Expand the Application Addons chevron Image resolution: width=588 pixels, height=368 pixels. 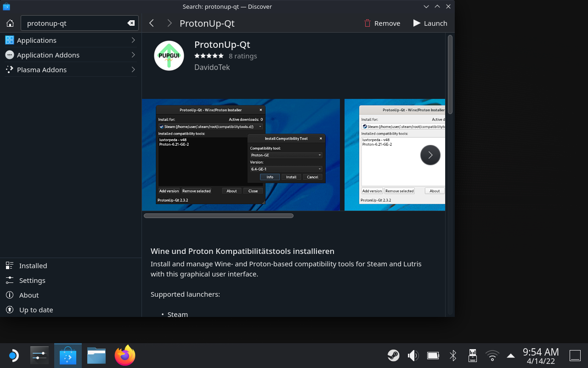coord(133,55)
